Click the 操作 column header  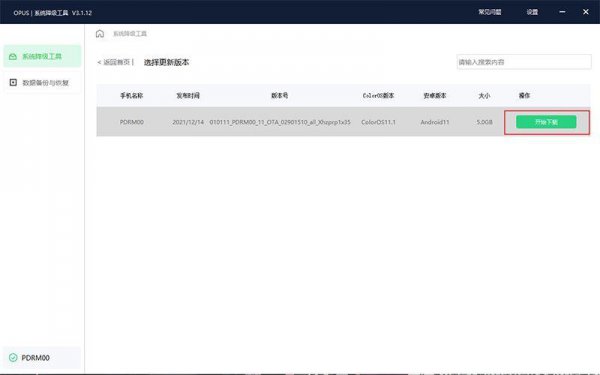(524, 96)
